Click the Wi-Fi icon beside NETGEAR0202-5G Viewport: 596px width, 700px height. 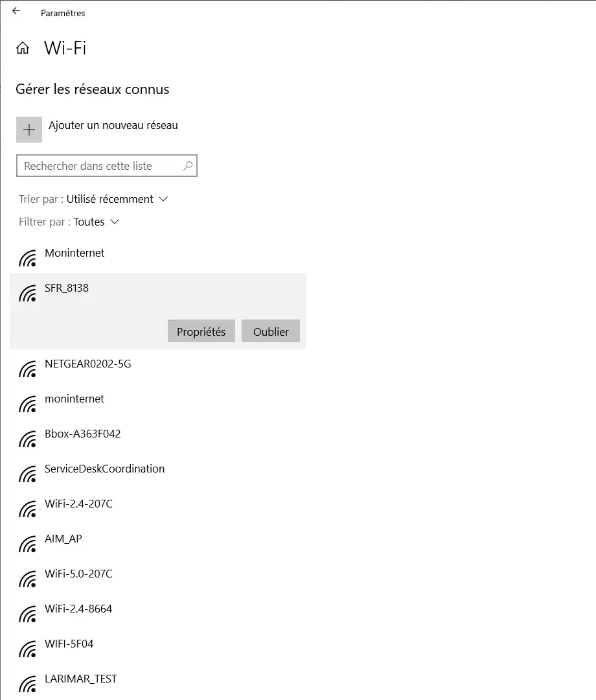[x=27, y=369]
